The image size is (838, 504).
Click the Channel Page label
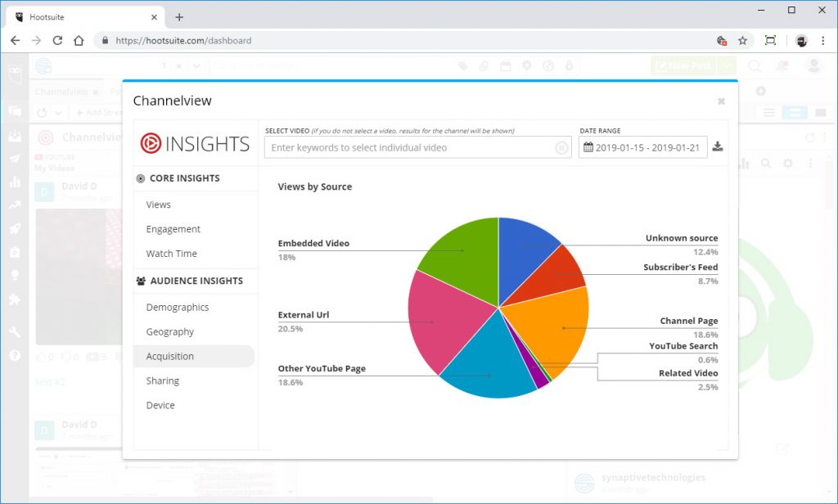click(x=689, y=321)
